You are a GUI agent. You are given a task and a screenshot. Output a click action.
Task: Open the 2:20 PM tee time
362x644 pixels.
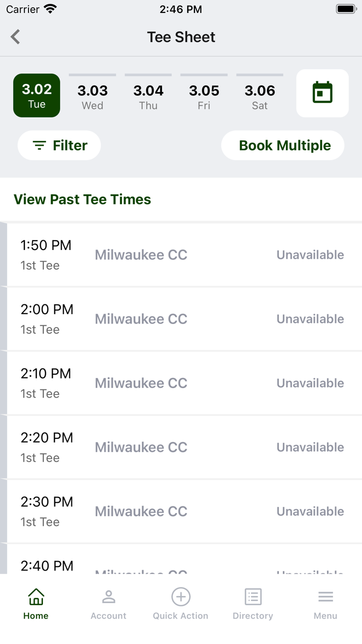click(181, 447)
